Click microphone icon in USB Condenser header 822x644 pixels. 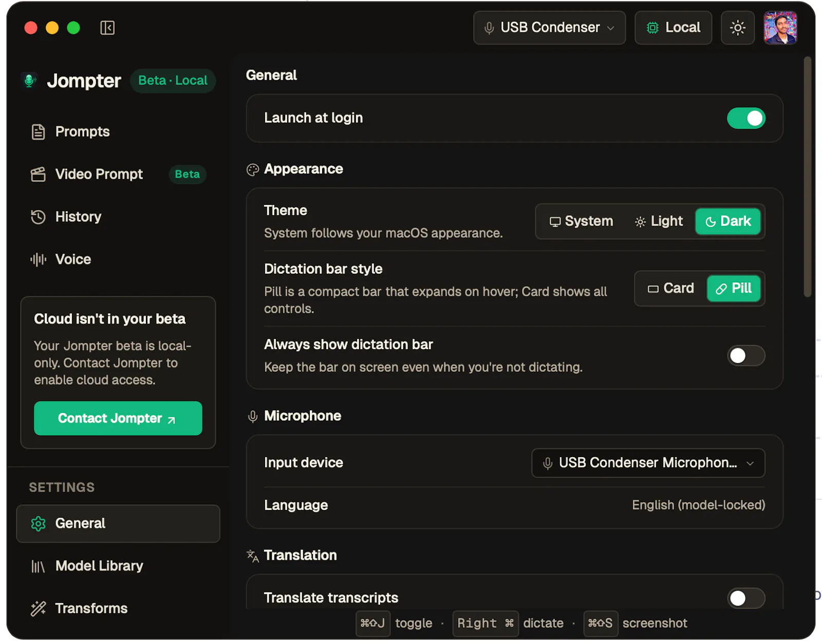[489, 28]
